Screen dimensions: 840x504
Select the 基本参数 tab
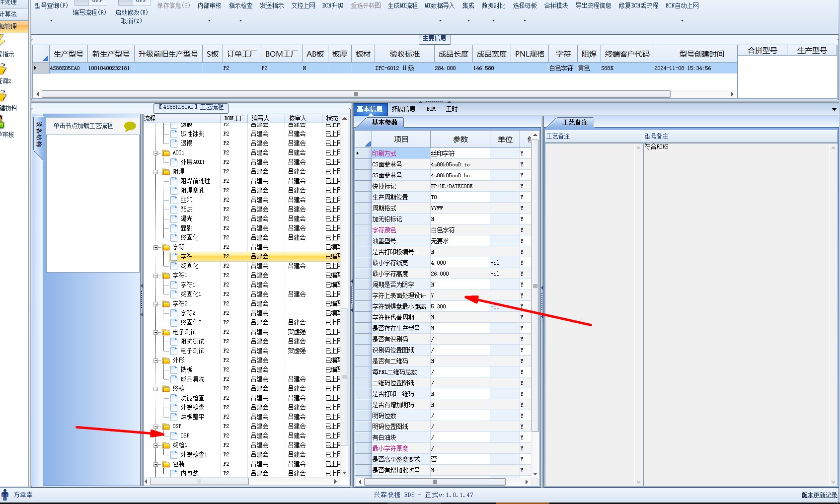384,122
